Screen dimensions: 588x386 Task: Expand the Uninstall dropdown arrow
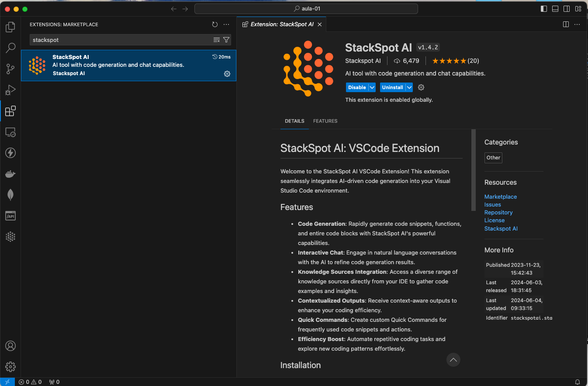click(409, 87)
